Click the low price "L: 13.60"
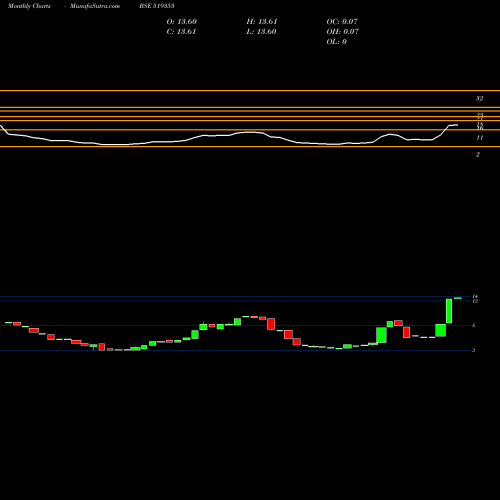Screen dimensions: 500x500 click(x=262, y=32)
